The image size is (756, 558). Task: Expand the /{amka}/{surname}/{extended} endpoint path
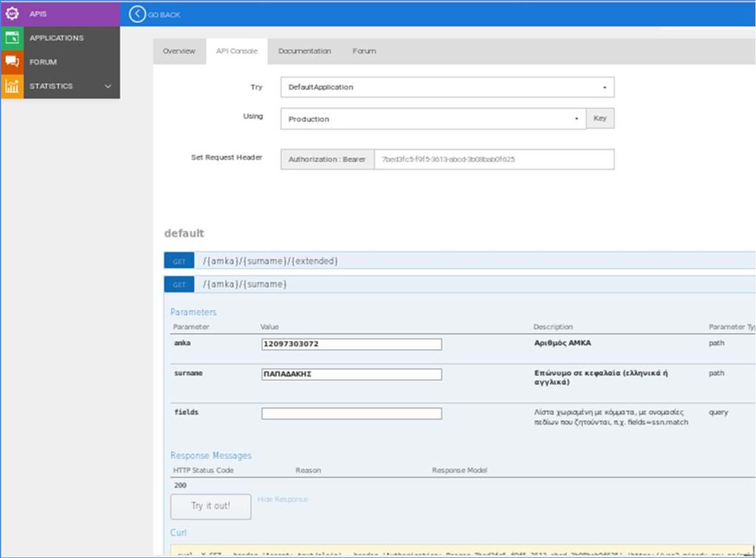point(270,261)
